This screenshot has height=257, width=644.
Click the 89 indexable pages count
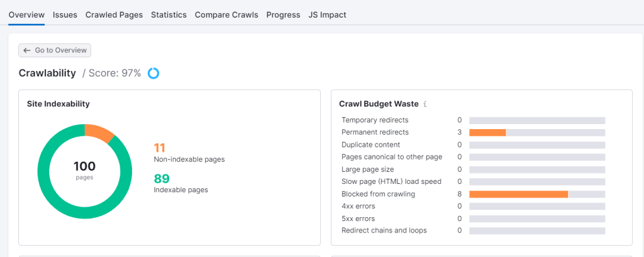pyautogui.click(x=161, y=178)
